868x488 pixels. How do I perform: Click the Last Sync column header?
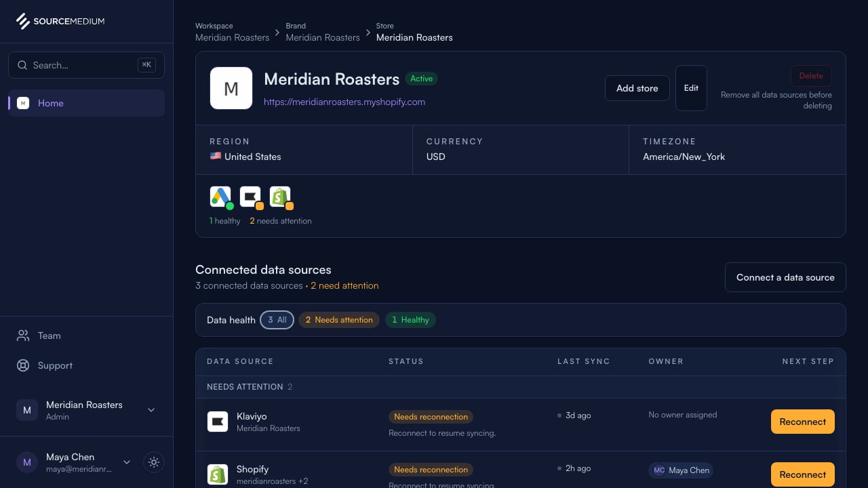pos(584,361)
